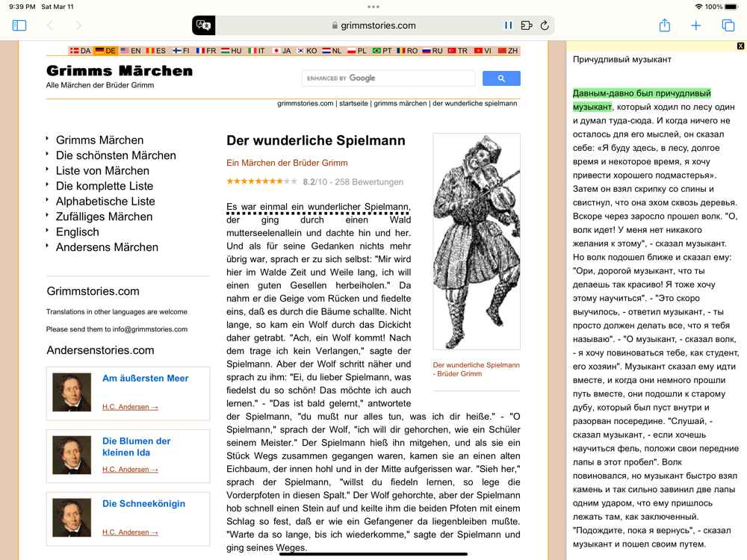Viewport: 747px width, 560px height.
Task: Go forward to the next page
Action: 78,25
